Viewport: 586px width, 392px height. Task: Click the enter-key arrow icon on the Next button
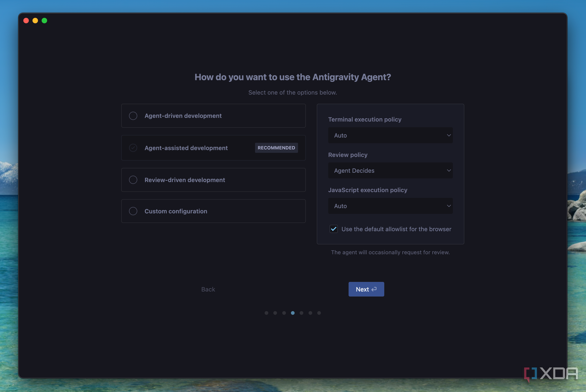click(374, 289)
